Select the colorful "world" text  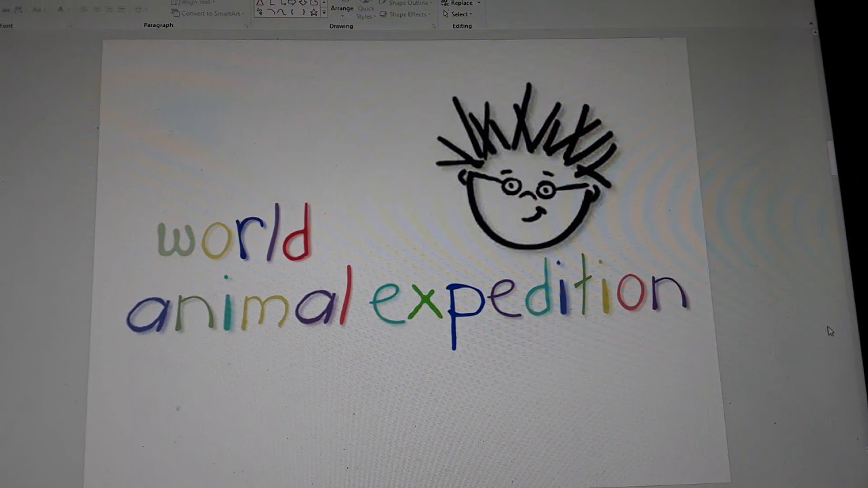pos(234,232)
